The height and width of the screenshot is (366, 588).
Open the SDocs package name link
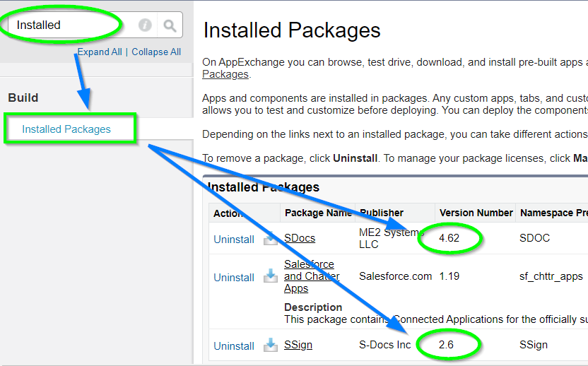pyautogui.click(x=300, y=238)
